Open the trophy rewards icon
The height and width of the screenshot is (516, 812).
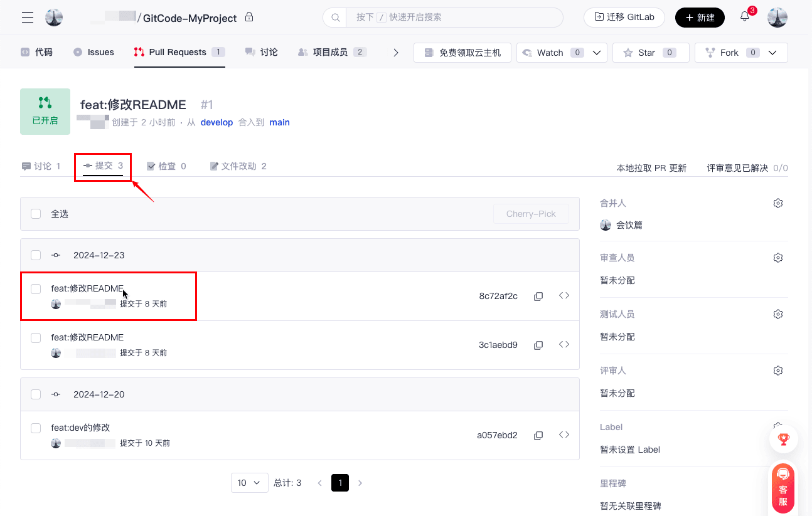783,439
